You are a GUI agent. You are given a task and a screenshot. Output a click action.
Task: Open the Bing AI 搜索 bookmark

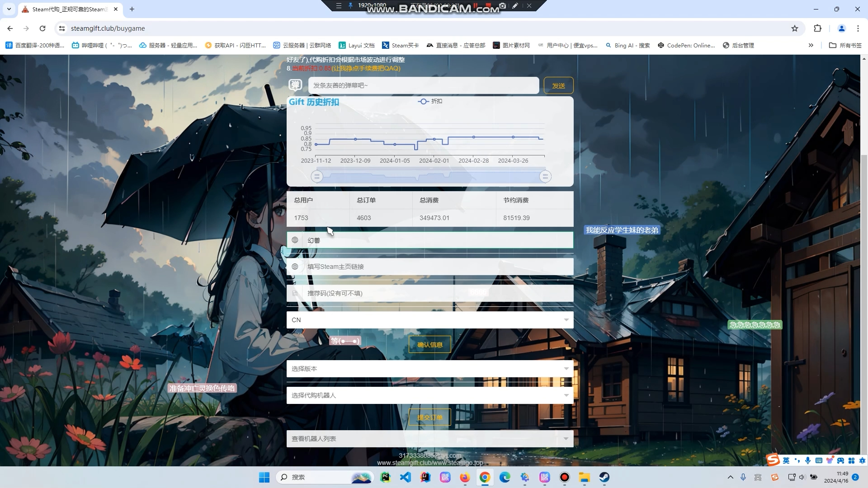click(x=627, y=45)
